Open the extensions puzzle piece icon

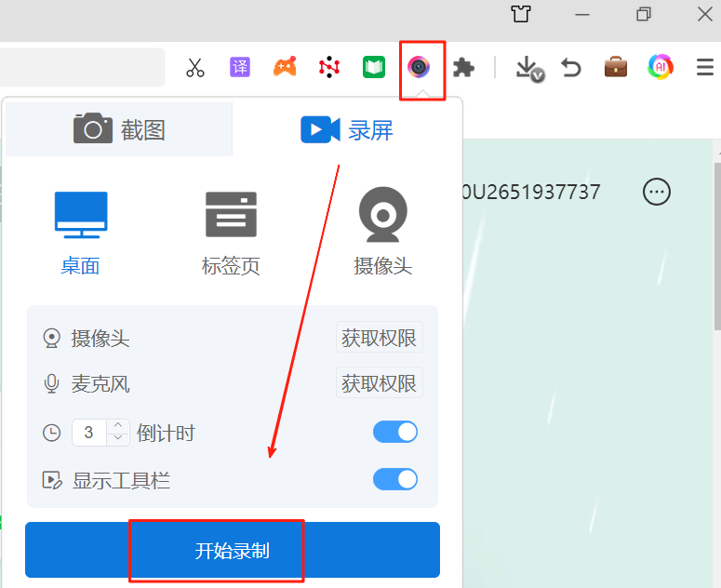click(463, 67)
